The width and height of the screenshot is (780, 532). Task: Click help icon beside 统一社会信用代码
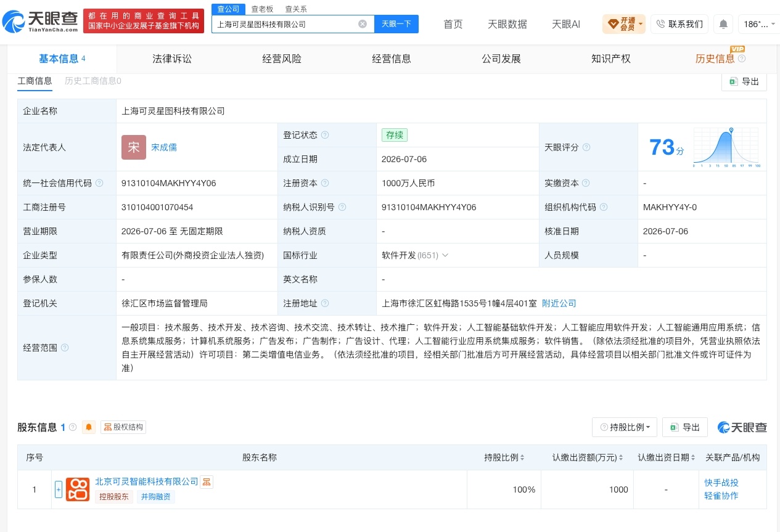(x=99, y=183)
